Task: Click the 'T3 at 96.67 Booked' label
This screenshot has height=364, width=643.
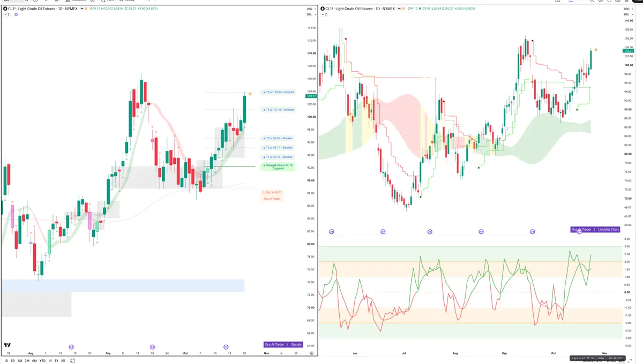Action: [x=278, y=138]
